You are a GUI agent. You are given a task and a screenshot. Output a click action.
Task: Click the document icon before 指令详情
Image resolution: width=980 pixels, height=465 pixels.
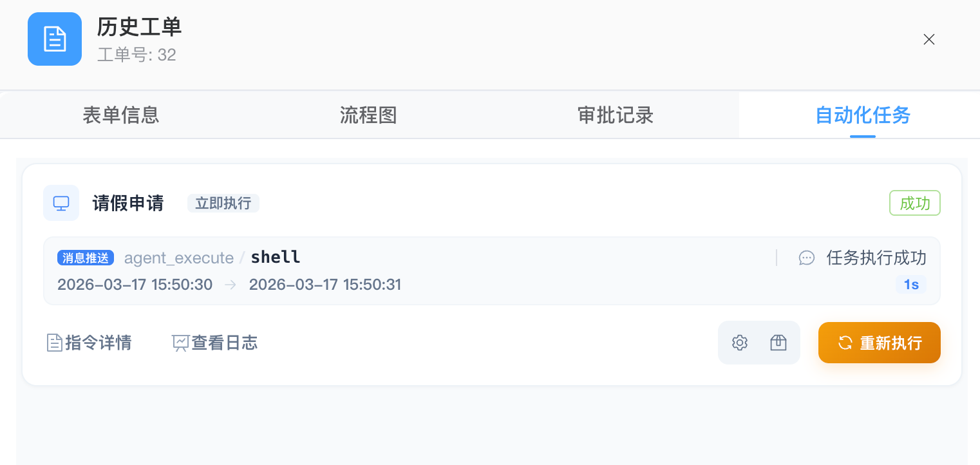click(55, 342)
